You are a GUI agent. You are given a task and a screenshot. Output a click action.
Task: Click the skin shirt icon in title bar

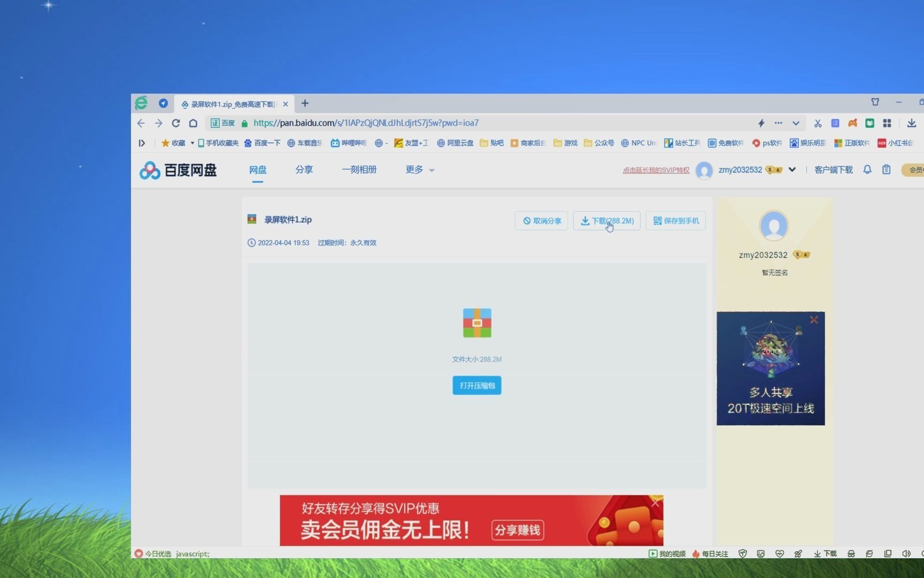tap(875, 102)
